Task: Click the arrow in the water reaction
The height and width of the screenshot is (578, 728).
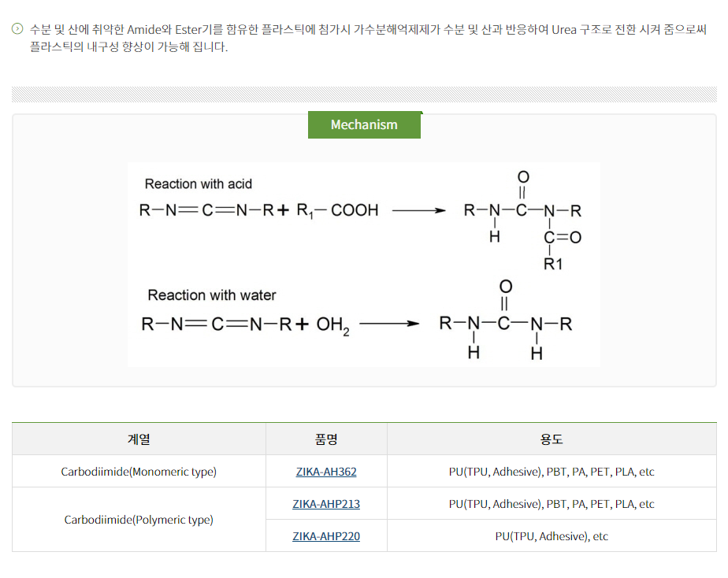Action: point(389,324)
